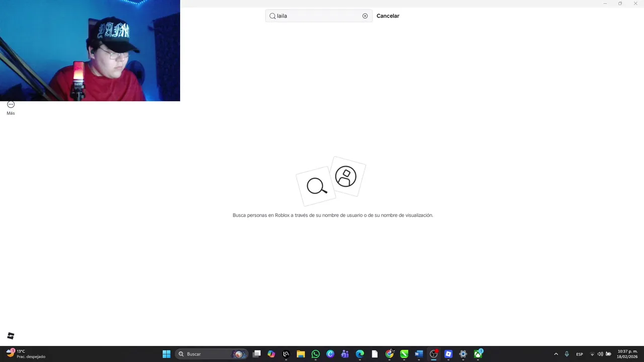Open the weather widget showing 13°C
The image size is (644, 362).
[x=26, y=354]
